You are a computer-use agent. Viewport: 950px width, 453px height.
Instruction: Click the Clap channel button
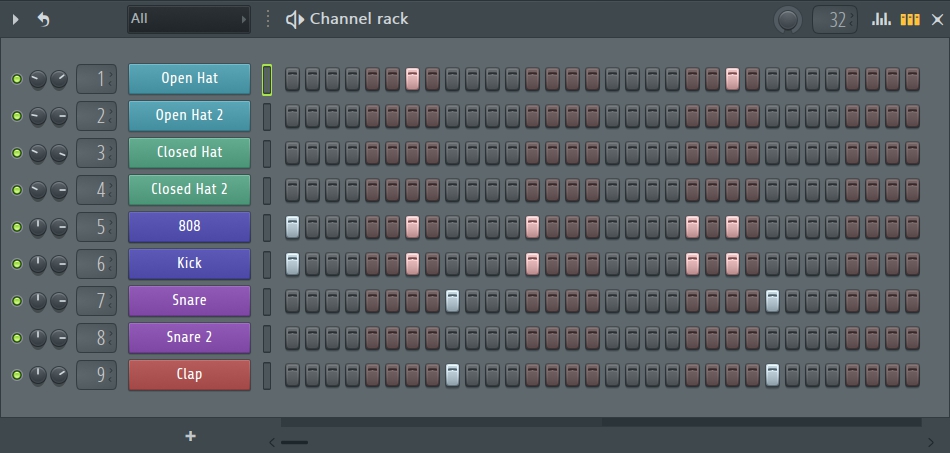point(189,375)
